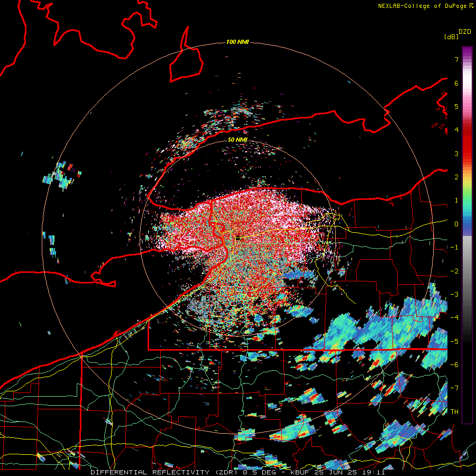
Task: Select the 2 value on the color scale
Action: 456,177
